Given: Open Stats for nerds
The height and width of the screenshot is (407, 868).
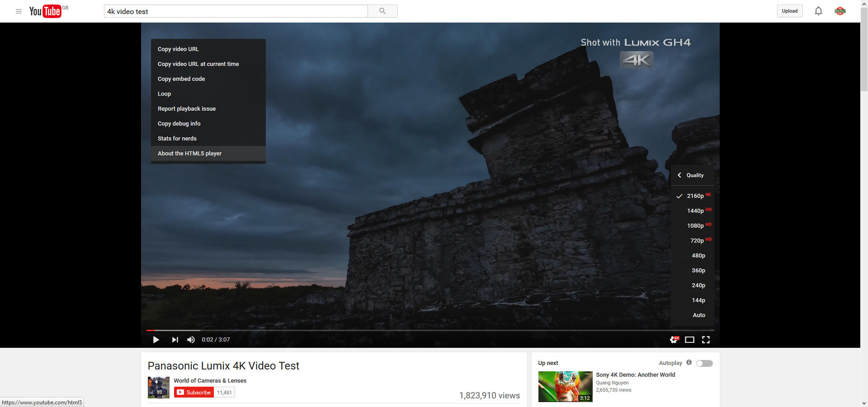Looking at the screenshot, I should [208, 139].
